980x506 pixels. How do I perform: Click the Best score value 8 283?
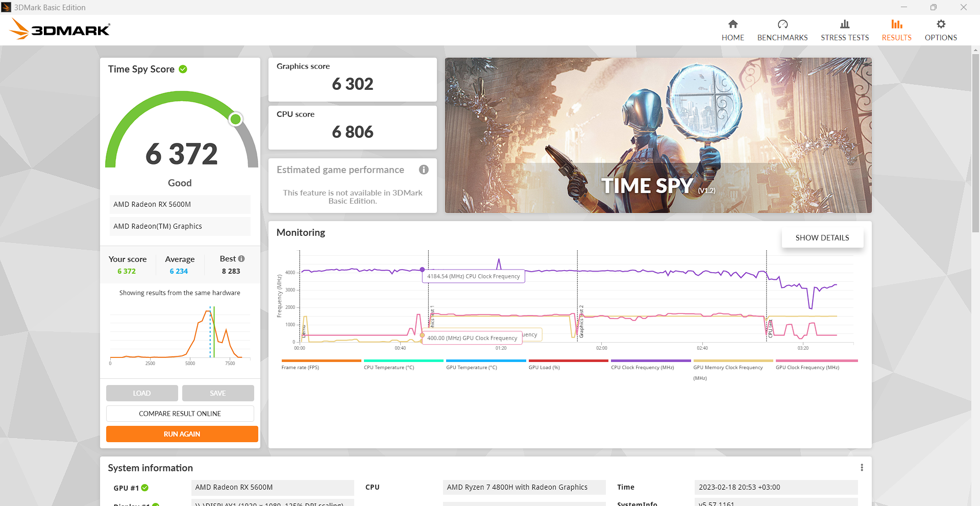pyautogui.click(x=231, y=271)
